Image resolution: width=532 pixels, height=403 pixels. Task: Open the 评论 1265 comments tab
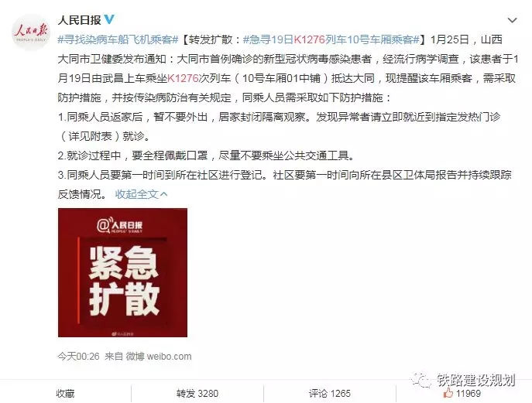click(329, 393)
